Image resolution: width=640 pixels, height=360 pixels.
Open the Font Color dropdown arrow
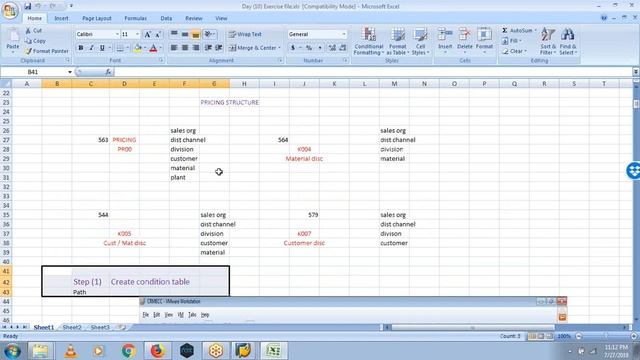[x=160, y=48]
